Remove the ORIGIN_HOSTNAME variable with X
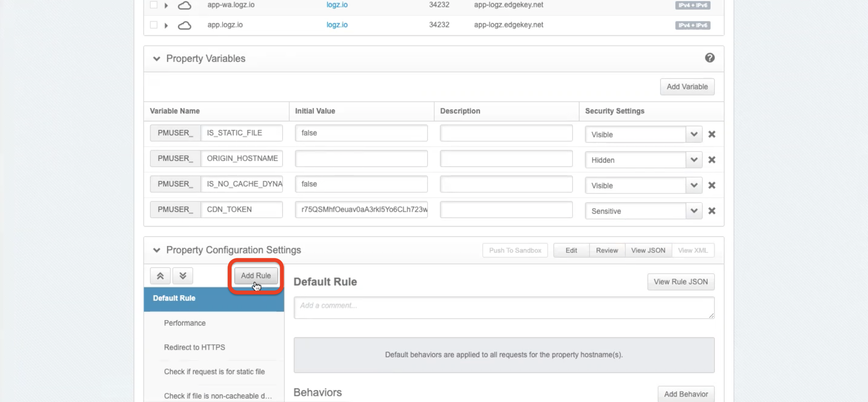868x402 pixels. coord(712,160)
